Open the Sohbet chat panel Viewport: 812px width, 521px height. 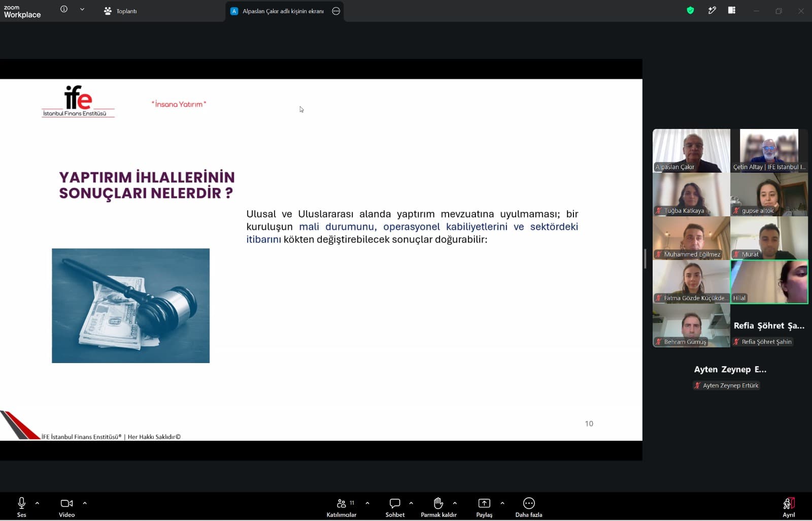pyautogui.click(x=395, y=507)
